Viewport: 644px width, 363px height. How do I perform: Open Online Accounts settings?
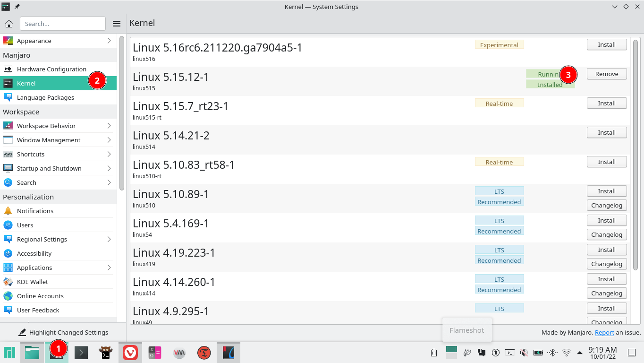click(x=58, y=296)
